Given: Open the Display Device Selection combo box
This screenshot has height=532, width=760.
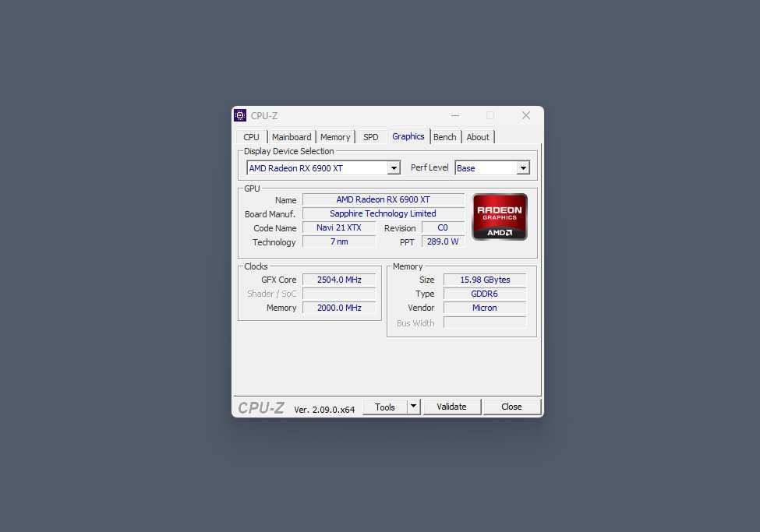Looking at the screenshot, I should tap(323, 168).
